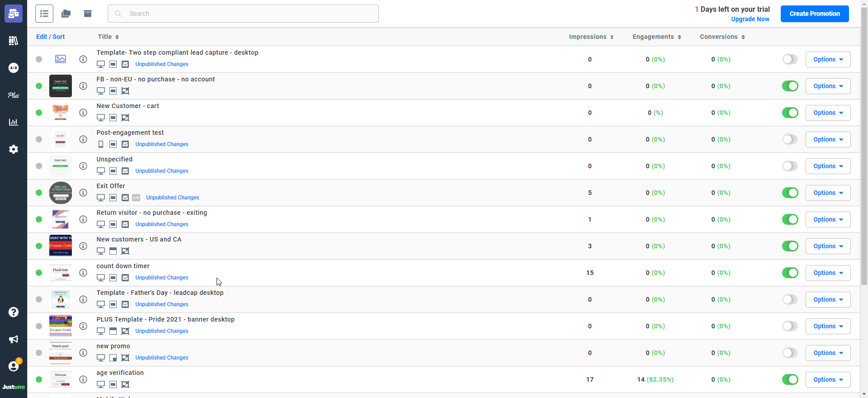868x398 pixels.
Task: Disable age verification toggle
Action: (x=790, y=379)
